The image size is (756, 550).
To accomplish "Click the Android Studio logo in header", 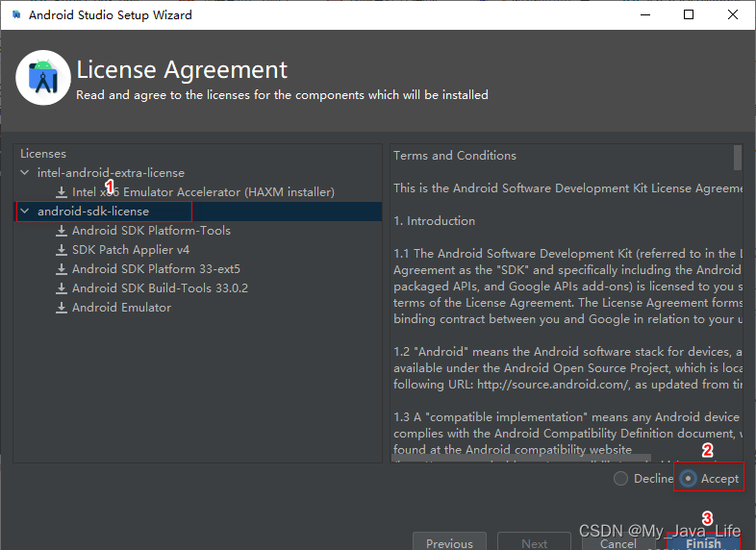I will point(43,78).
